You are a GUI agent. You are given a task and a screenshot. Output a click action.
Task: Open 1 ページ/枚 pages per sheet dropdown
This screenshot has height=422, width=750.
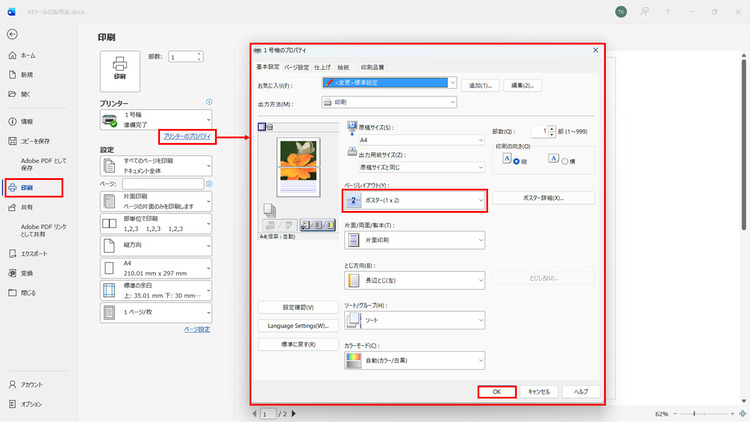[156, 312]
